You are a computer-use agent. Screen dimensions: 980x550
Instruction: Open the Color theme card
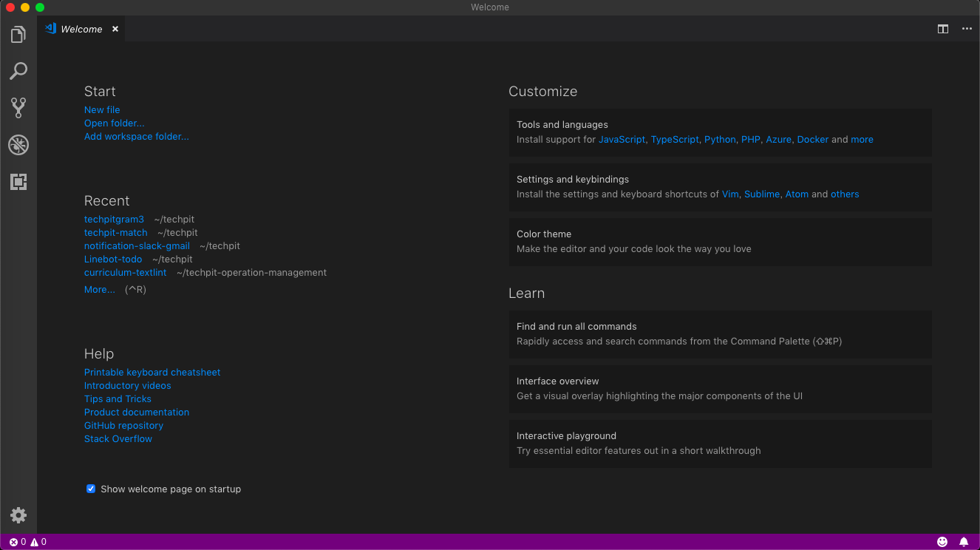pyautogui.click(x=720, y=242)
